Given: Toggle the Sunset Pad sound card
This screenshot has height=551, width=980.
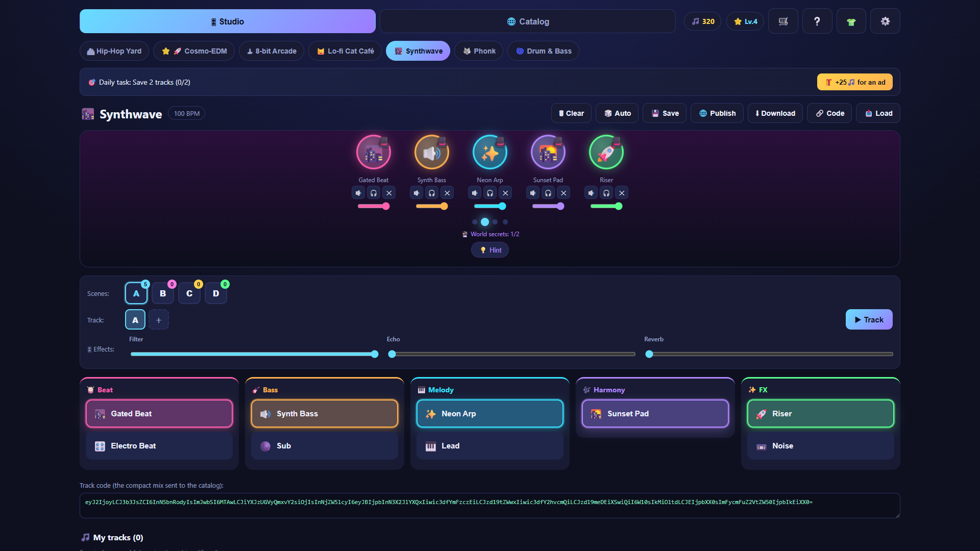Looking at the screenshot, I should click(655, 414).
